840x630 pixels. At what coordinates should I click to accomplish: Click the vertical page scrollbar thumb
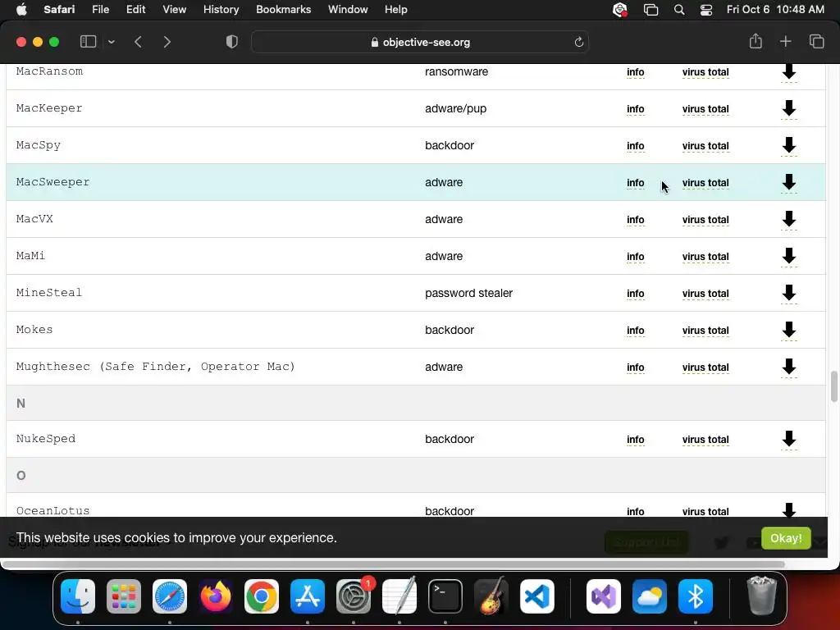click(833, 386)
